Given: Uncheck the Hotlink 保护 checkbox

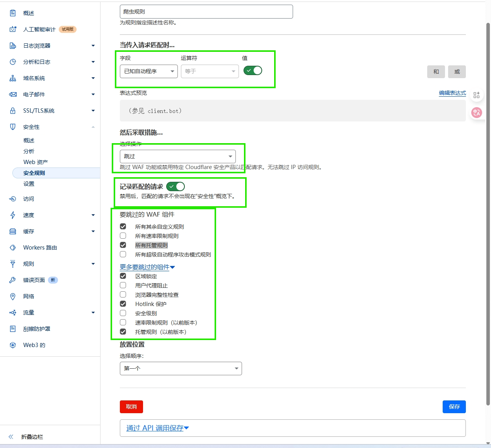Looking at the screenshot, I should coord(123,304).
